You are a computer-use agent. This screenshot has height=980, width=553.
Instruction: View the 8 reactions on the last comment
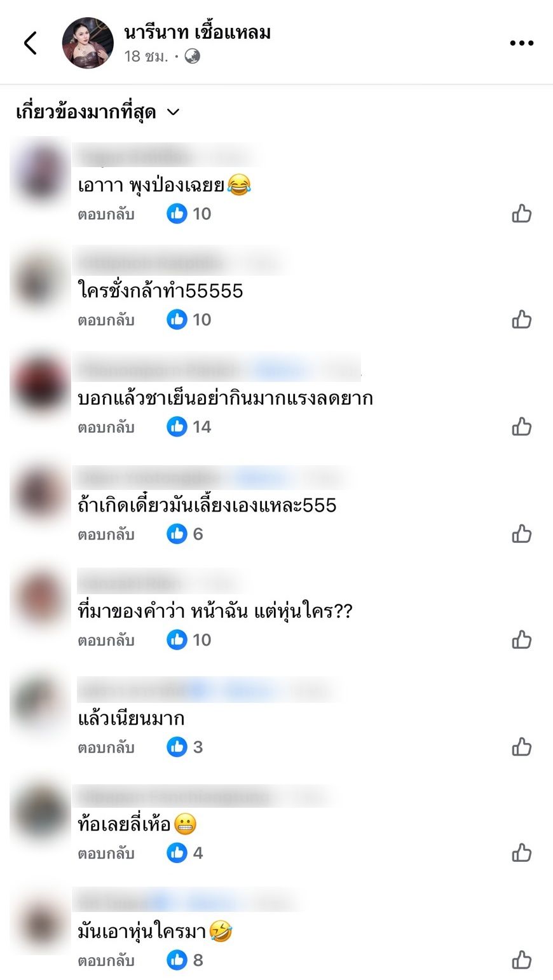[185, 960]
